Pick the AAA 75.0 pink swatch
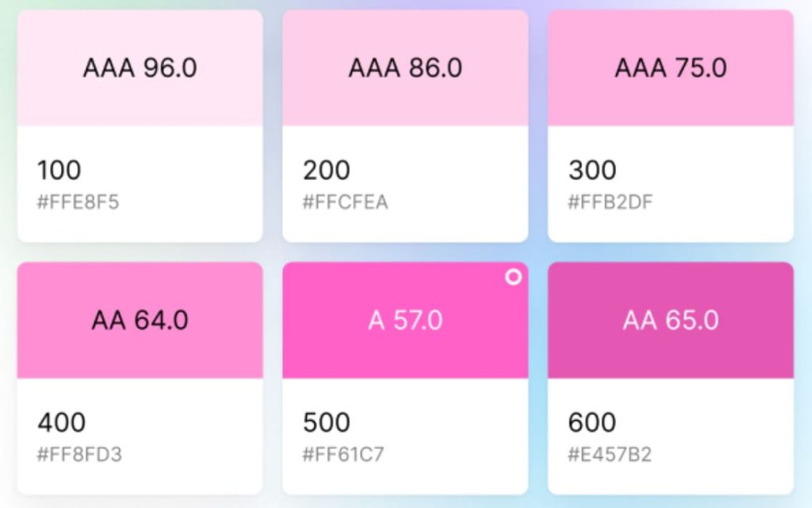812x508 pixels. [x=671, y=68]
